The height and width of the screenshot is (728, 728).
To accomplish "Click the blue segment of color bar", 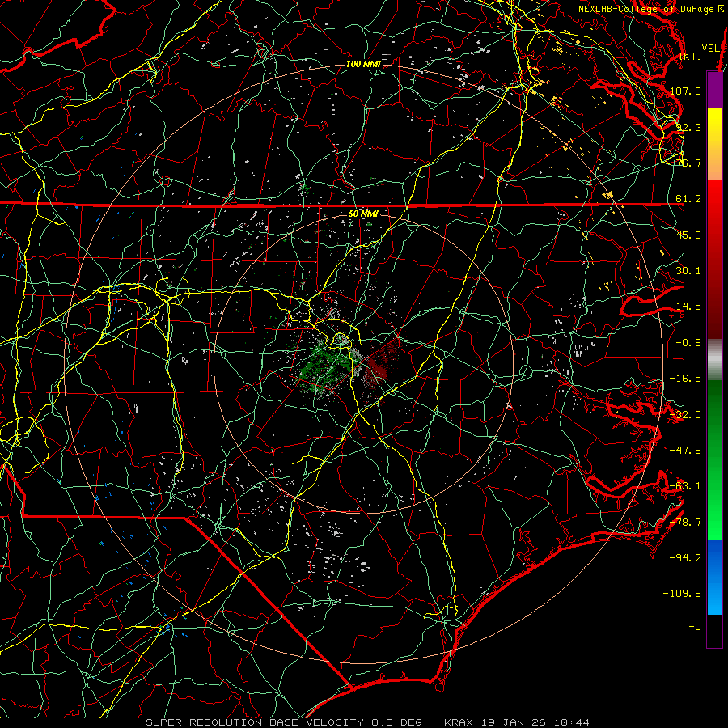I will click(x=714, y=577).
